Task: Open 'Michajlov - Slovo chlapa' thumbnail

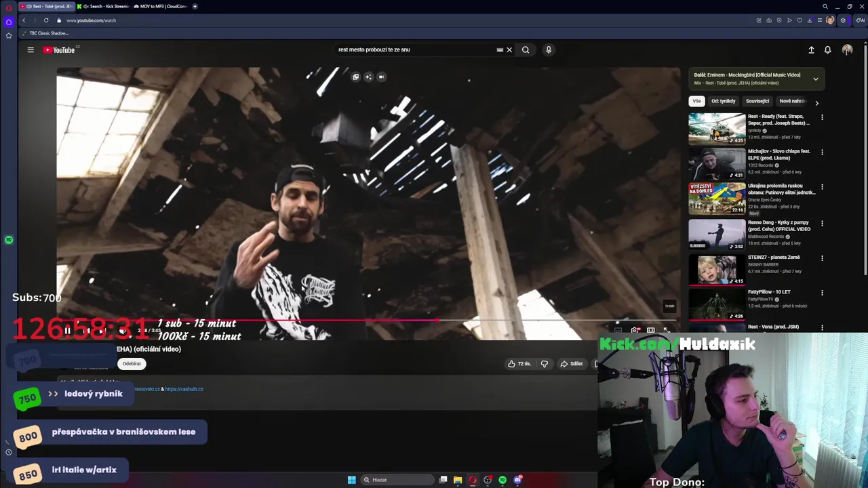Action: click(x=717, y=164)
